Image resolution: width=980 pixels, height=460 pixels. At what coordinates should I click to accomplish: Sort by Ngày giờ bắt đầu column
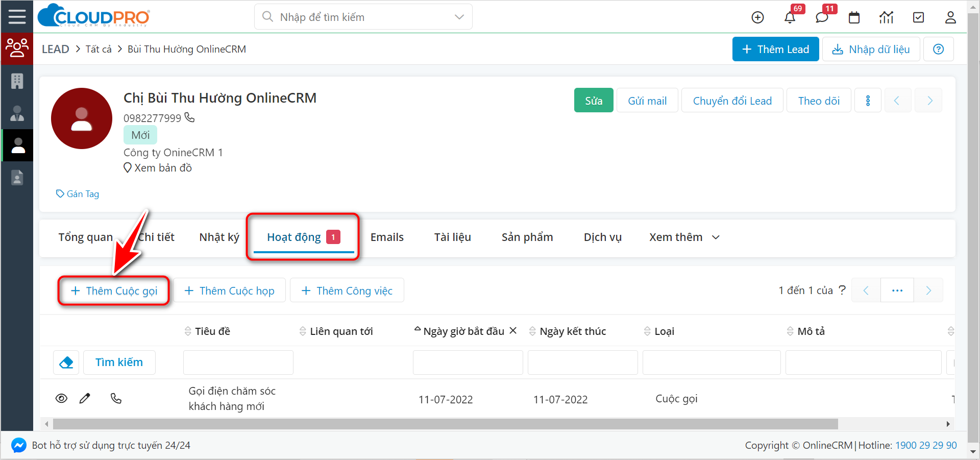click(459, 331)
